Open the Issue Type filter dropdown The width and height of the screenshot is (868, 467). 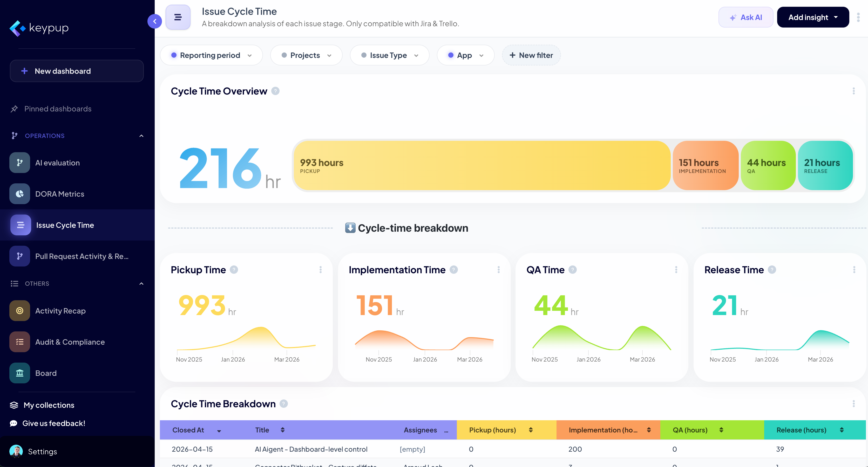point(390,55)
